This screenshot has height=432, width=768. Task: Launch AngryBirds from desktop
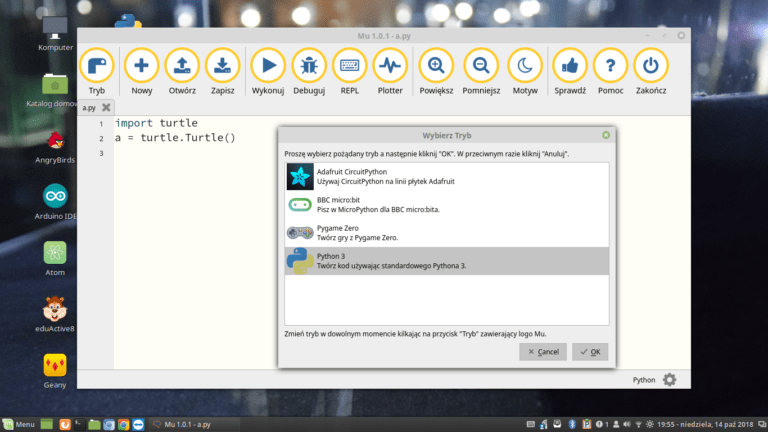point(55,147)
